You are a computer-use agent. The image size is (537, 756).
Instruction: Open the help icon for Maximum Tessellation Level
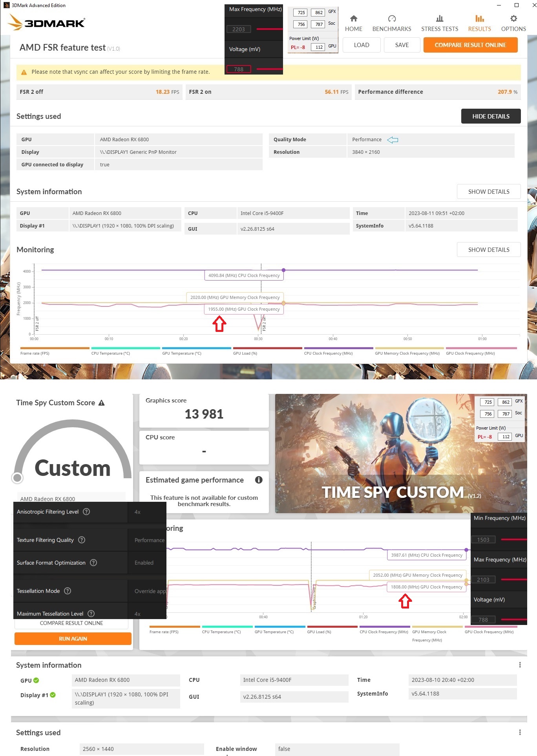91,614
